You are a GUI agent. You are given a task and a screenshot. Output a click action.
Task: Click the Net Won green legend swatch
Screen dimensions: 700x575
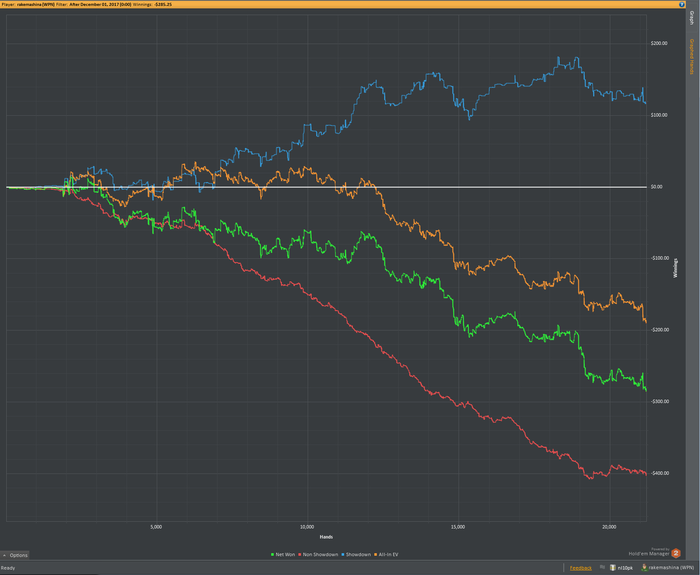coord(272,554)
